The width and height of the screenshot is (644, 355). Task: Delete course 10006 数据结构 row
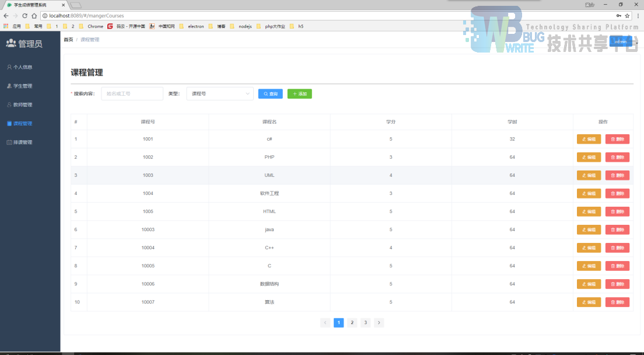[617, 284]
